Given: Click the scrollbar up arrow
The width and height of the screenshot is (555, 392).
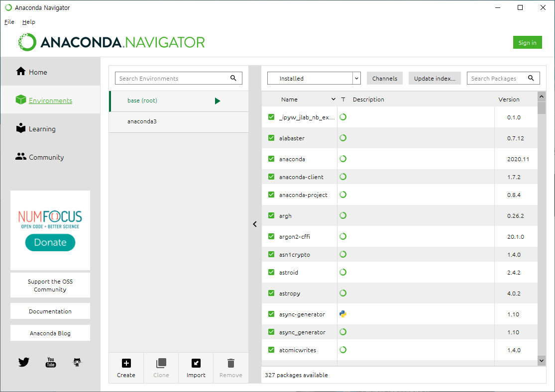Looking at the screenshot, I should (542, 96).
